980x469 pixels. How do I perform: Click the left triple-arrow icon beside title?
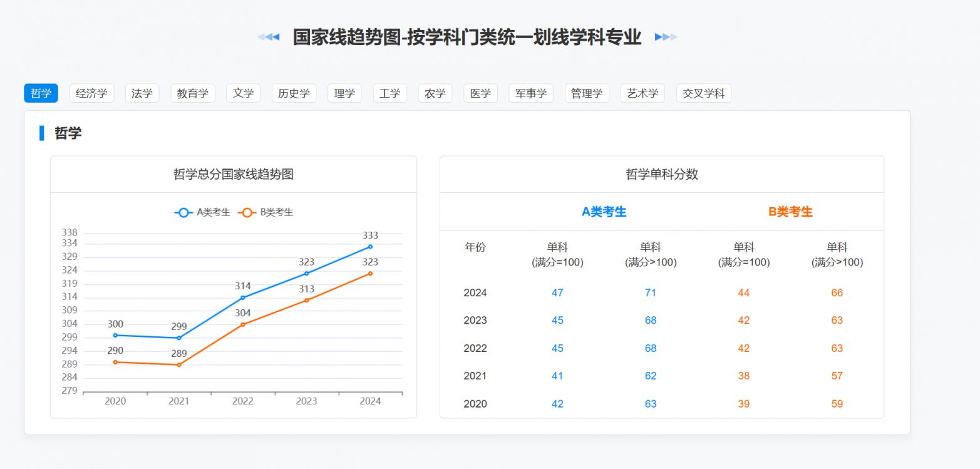[x=268, y=37]
